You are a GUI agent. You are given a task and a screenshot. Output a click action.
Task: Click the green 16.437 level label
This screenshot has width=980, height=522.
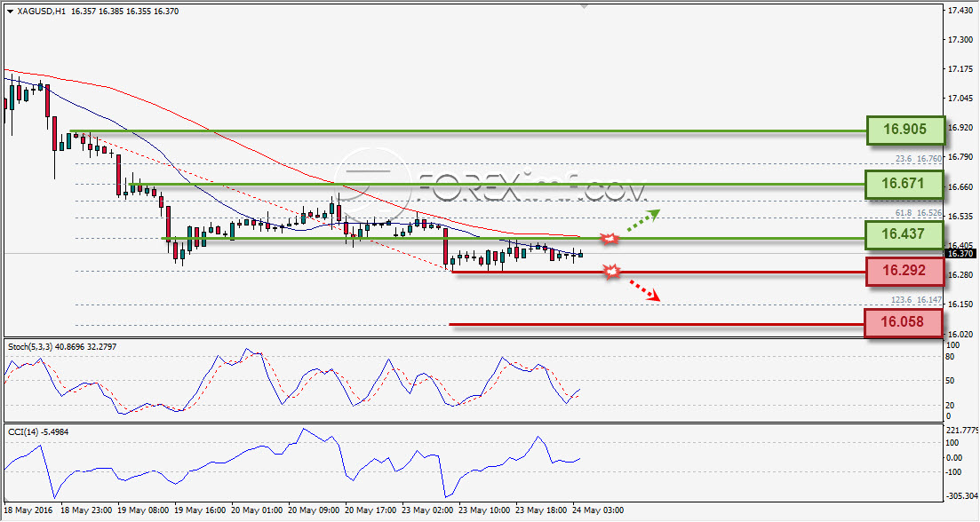click(x=904, y=234)
